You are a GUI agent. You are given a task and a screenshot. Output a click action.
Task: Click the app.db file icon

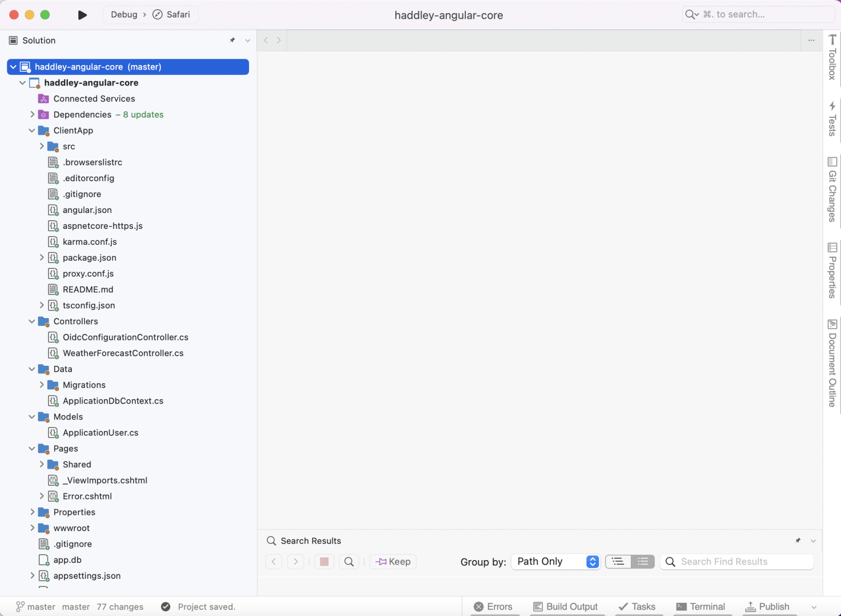pos(44,560)
